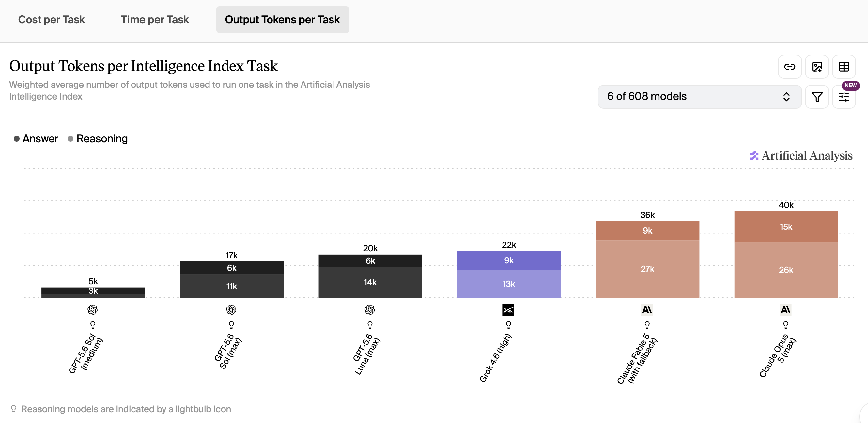The height and width of the screenshot is (423, 868).
Task: Open chart settings sliders icon marked NEW
Action: 844,97
